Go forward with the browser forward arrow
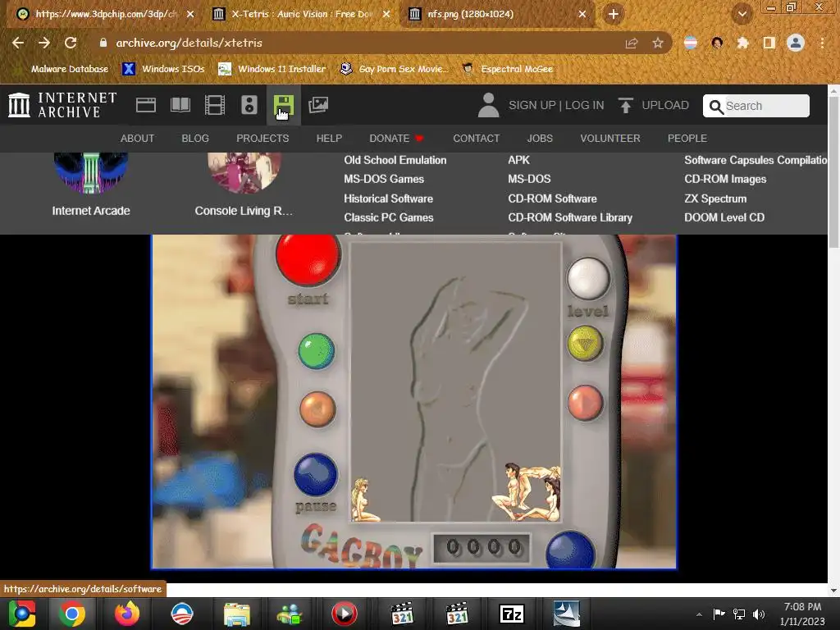840x630 pixels. tap(44, 43)
